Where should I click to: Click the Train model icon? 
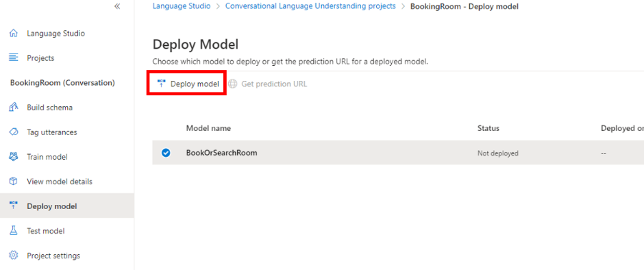point(14,156)
